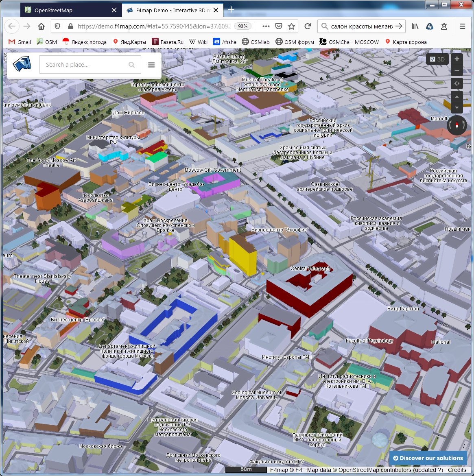
Task: Open the Яндекс.погода bookmark
Action: (84, 42)
